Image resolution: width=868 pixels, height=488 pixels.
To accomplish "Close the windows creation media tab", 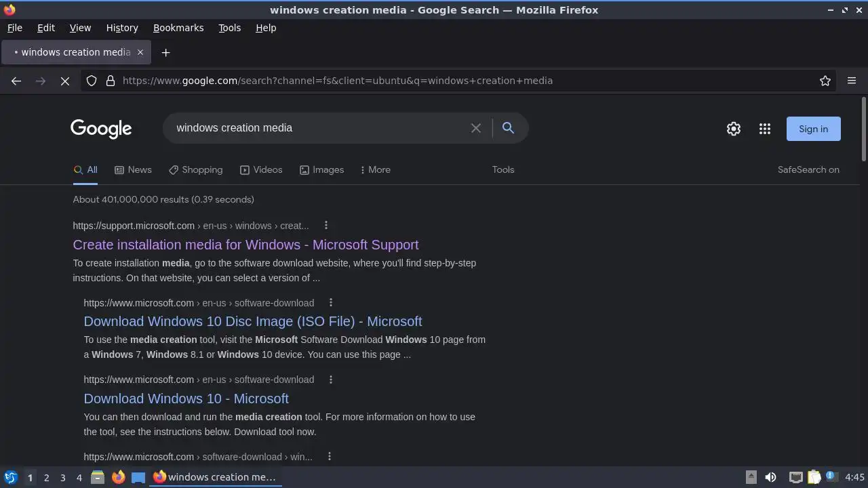I will (140, 52).
